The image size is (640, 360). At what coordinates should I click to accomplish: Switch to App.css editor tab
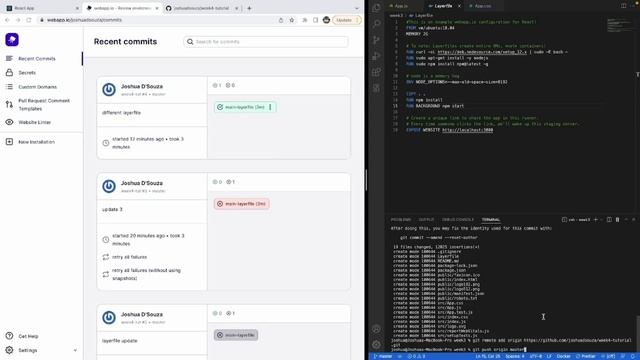click(483, 6)
